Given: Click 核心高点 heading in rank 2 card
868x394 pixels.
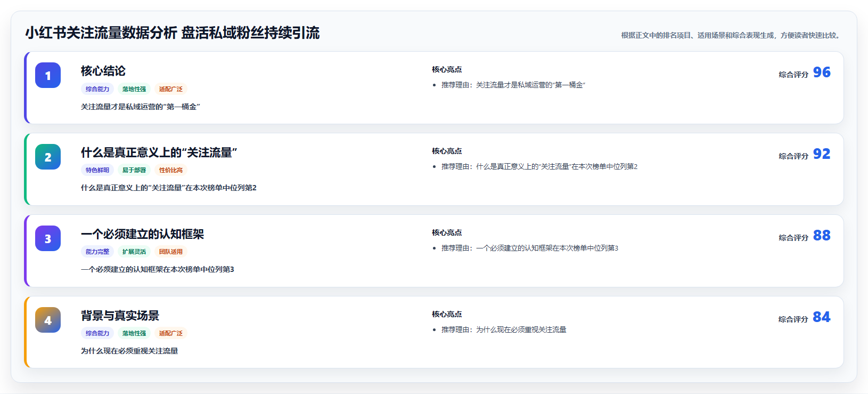Looking at the screenshot, I should pos(447,151).
